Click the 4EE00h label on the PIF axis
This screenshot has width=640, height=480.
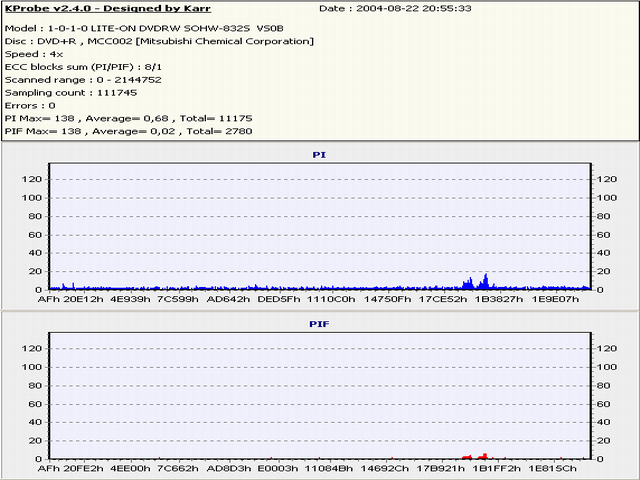130,469
